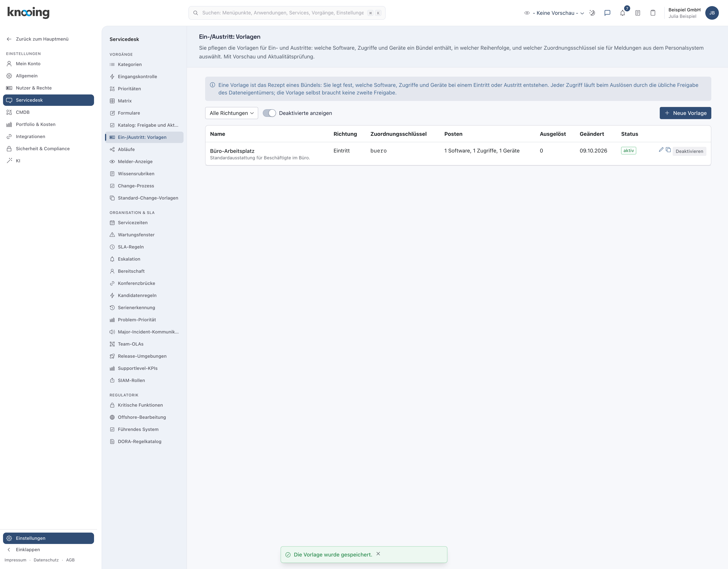Open the Datenschutz footer link
This screenshot has width=728, height=569.
coord(46,560)
